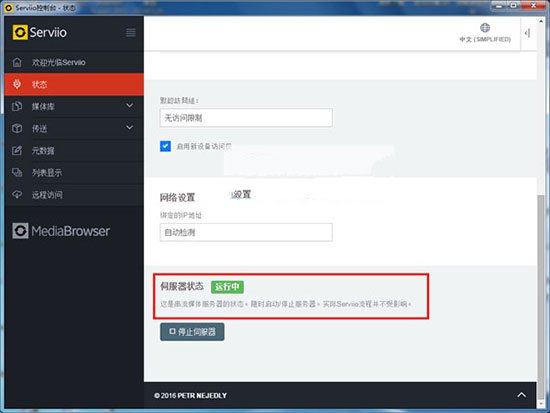Click the scroll-to-top arrow in footer
The height and width of the screenshot is (413, 550).
[522, 395]
